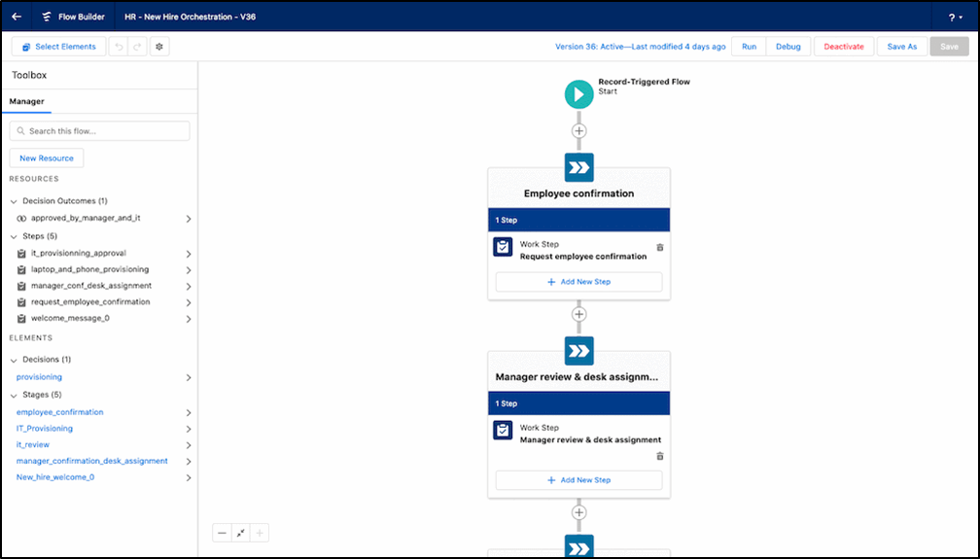Screen dimensions: 980x559
Task: Click the Deactivate button
Action: click(842, 47)
